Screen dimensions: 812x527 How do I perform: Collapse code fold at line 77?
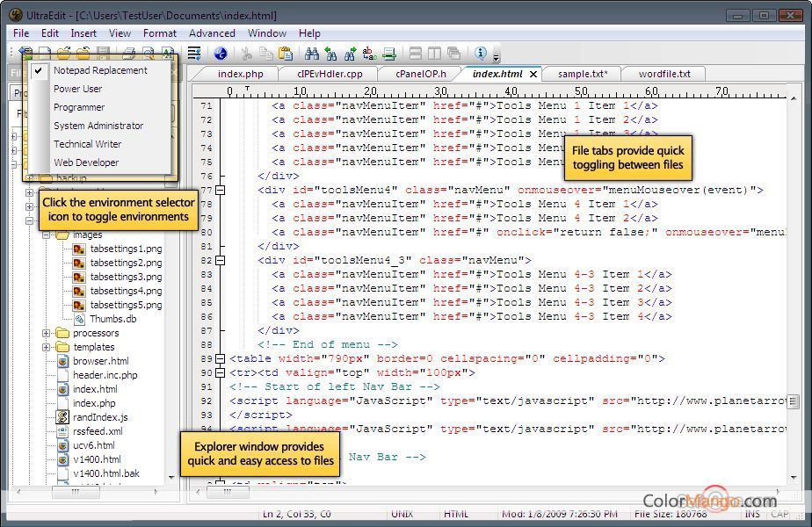point(220,190)
